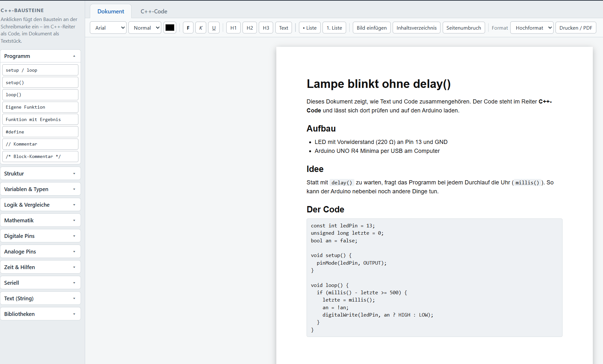The image size is (603, 364).
Task: Expand the Analoge Pins section
Action: [40, 252]
